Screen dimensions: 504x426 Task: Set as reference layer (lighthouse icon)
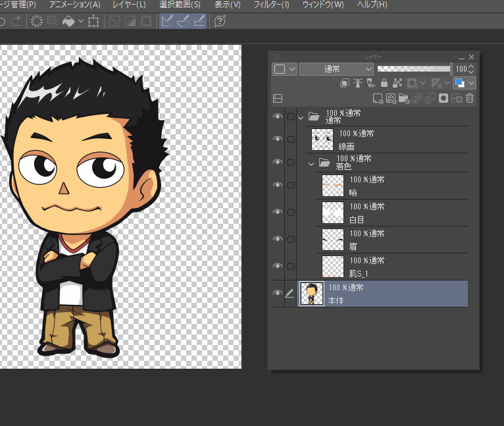[x=358, y=83]
